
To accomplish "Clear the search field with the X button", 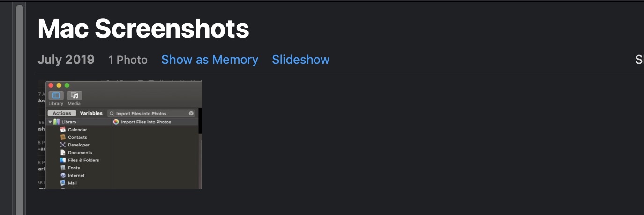I will pos(191,114).
